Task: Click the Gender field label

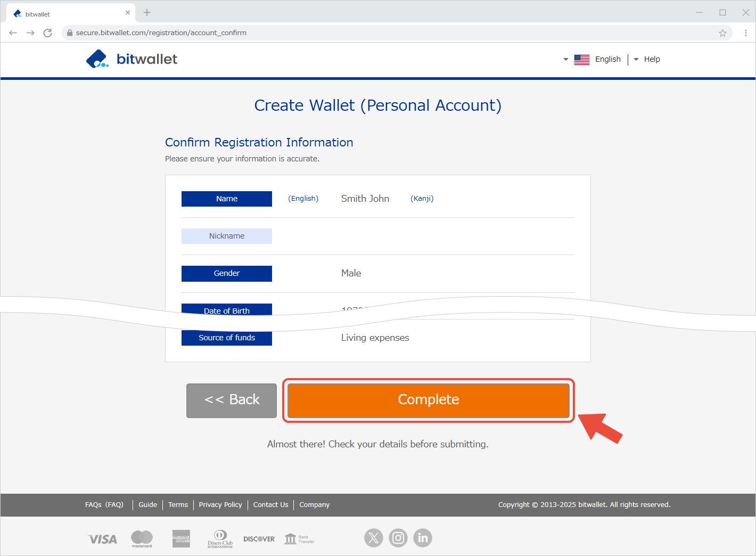Action: (x=227, y=273)
